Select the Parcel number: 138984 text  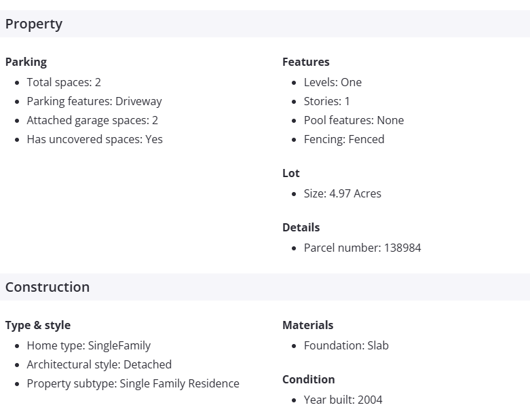pos(362,248)
